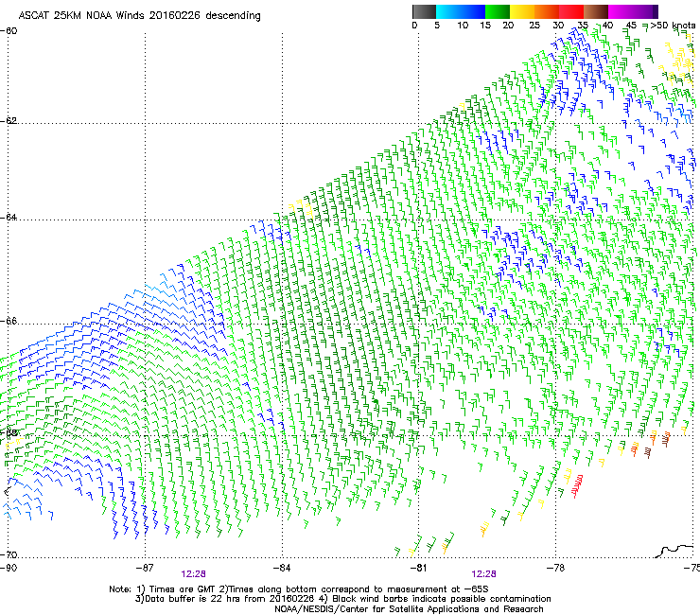Click the -60 latitude axis label
The height and width of the screenshot is (615, 700).
[x=9, y=31]
